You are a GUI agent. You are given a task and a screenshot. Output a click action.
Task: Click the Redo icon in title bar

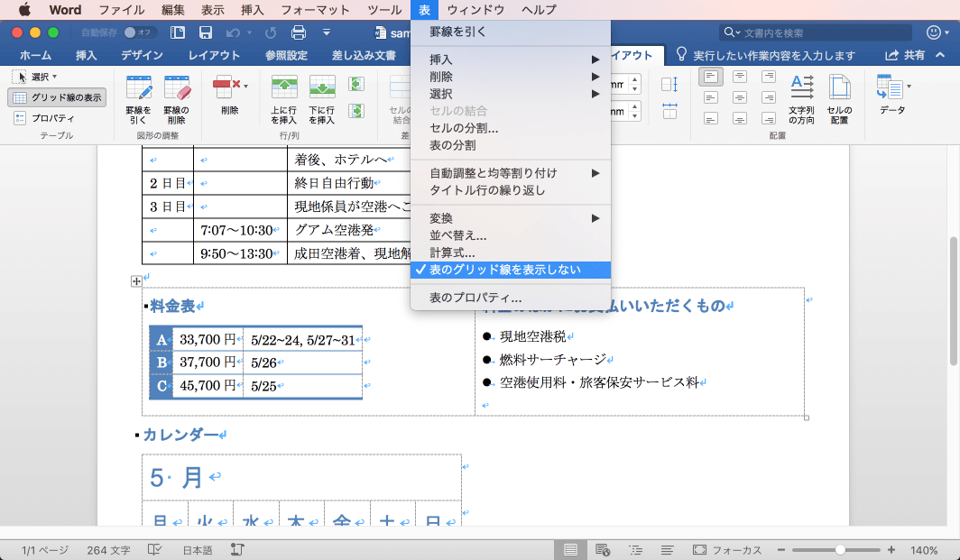point(271,32)
